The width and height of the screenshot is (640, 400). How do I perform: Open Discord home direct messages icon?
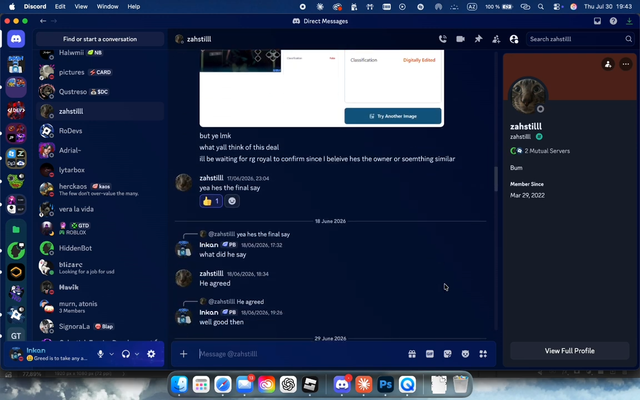16,39
